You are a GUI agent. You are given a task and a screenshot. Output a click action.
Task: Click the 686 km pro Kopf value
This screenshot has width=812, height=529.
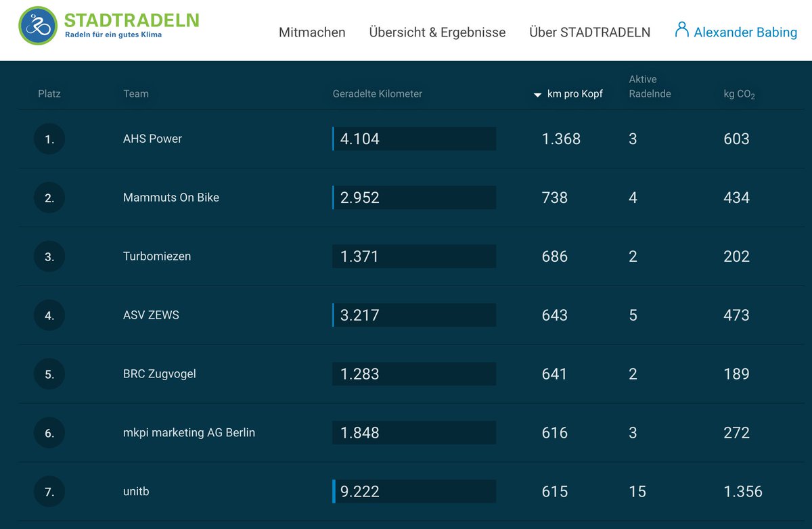click(x=555, y=256)
